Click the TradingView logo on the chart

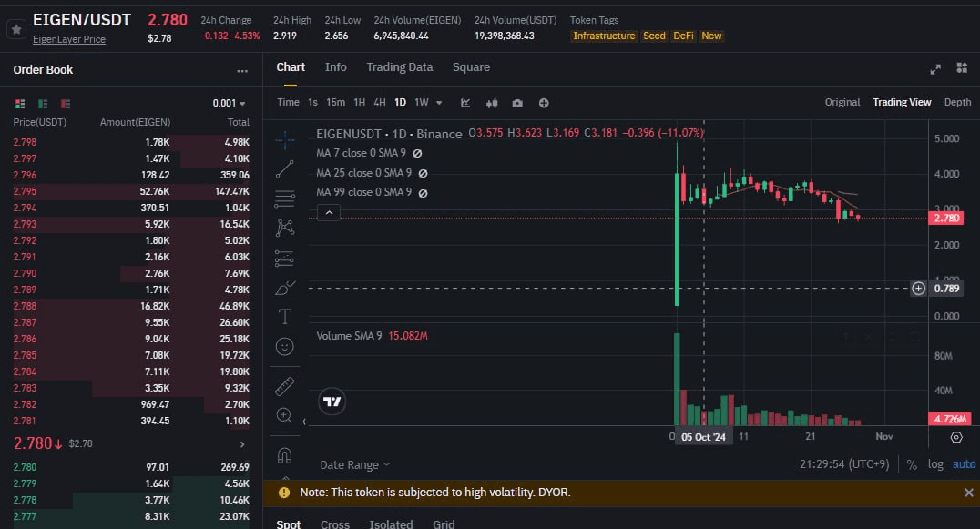pos(332,402)
